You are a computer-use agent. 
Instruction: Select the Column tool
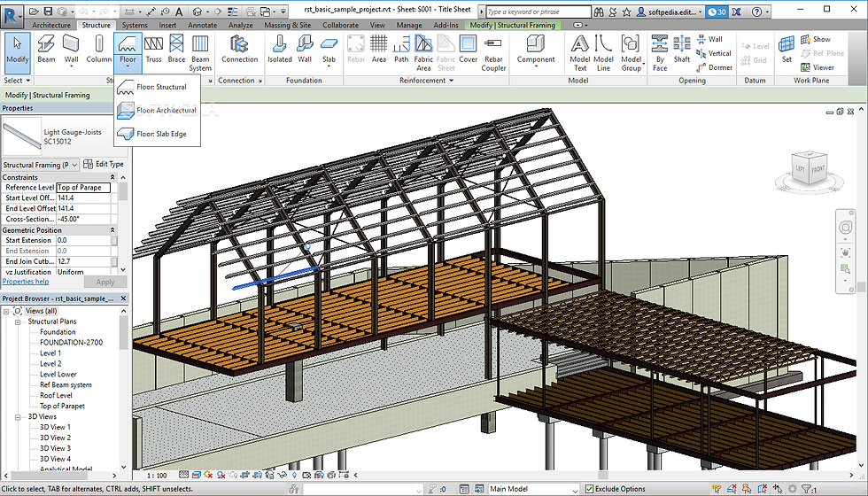coord(98,50)
